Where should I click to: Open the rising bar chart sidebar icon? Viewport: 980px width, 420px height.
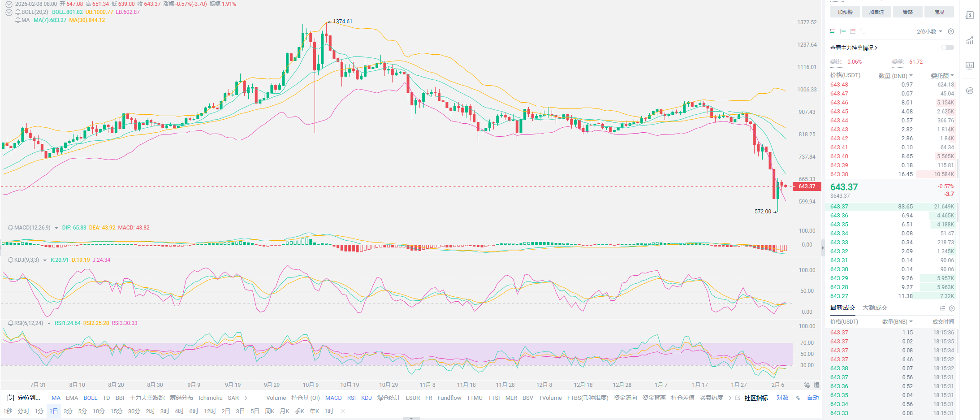(x=970, y=41)
